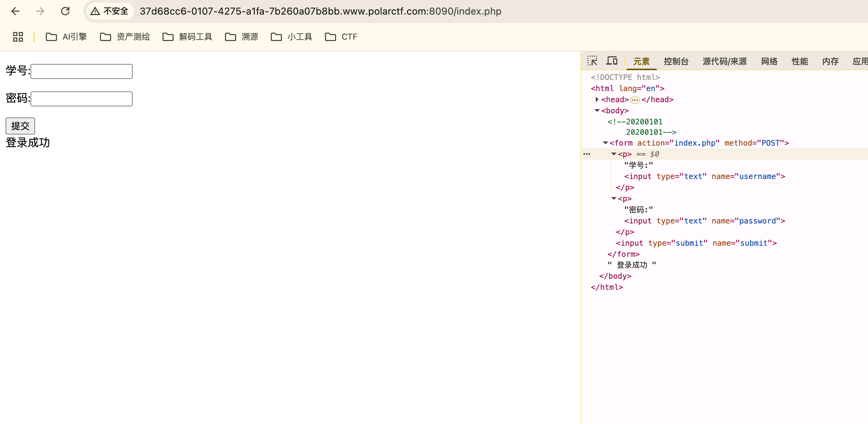The width and height of the screenshot is (868, 424).
Task: Open the apps grid icon in bookmarks bar
Action: (x=18, y=37)
